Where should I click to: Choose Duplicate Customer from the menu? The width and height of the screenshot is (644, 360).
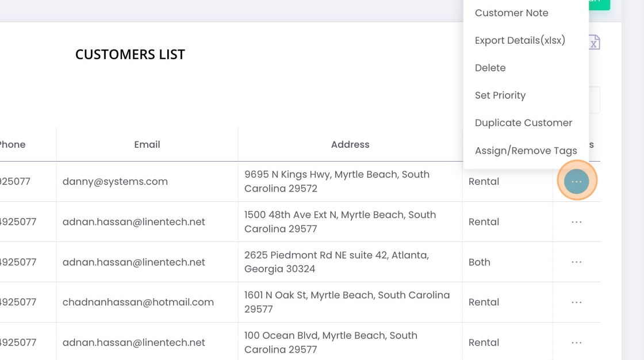[x=523, y=123]
